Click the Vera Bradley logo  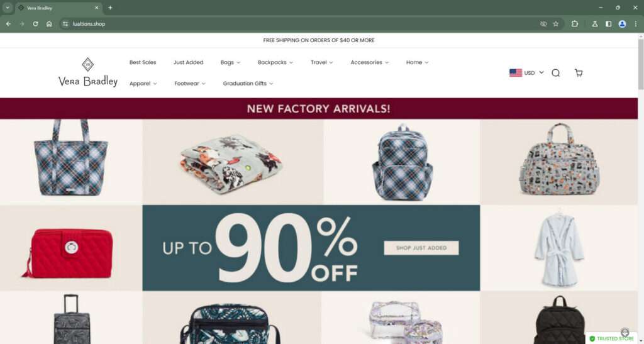88,72
